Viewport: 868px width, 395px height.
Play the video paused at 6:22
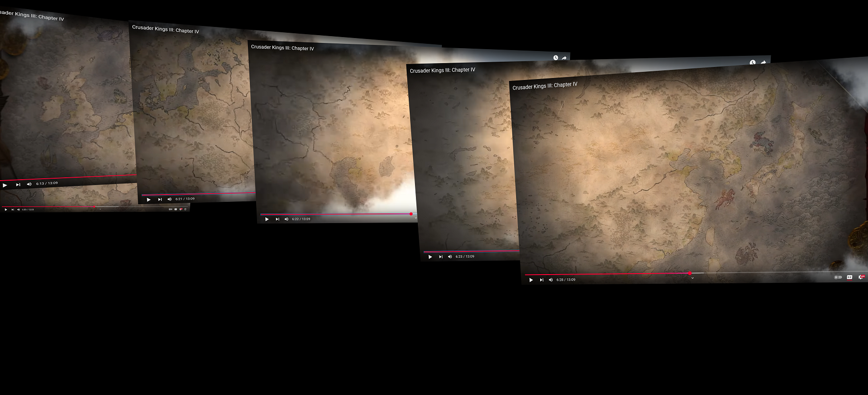coord(267,219)
